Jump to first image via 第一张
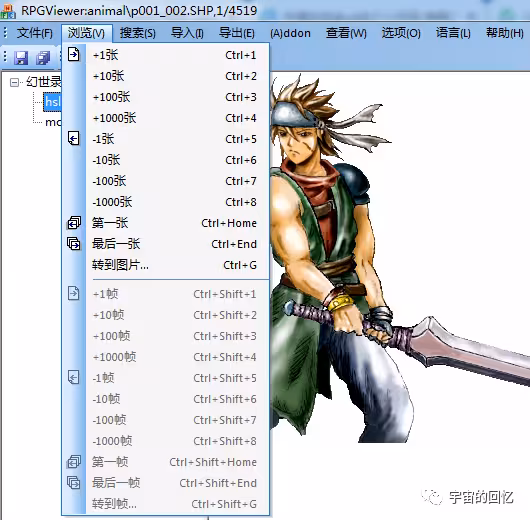The height and width of the screenshot is (520, 530). 166,223
